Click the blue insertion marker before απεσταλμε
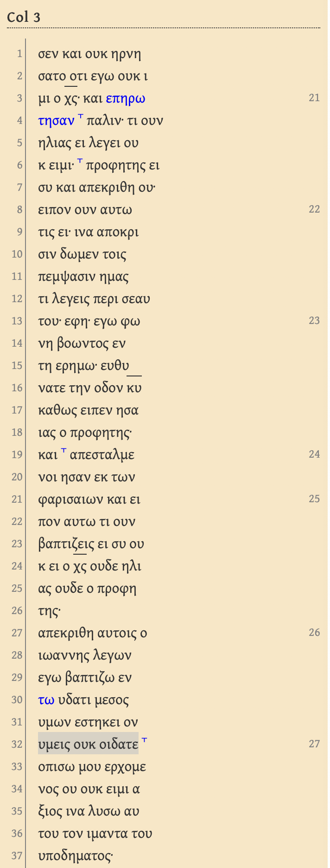 63,451
